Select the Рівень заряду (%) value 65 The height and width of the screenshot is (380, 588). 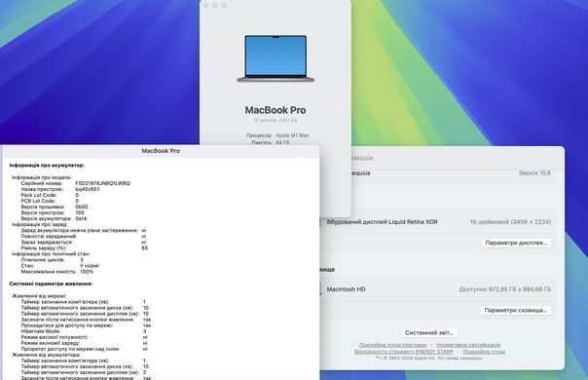[145, 247]
